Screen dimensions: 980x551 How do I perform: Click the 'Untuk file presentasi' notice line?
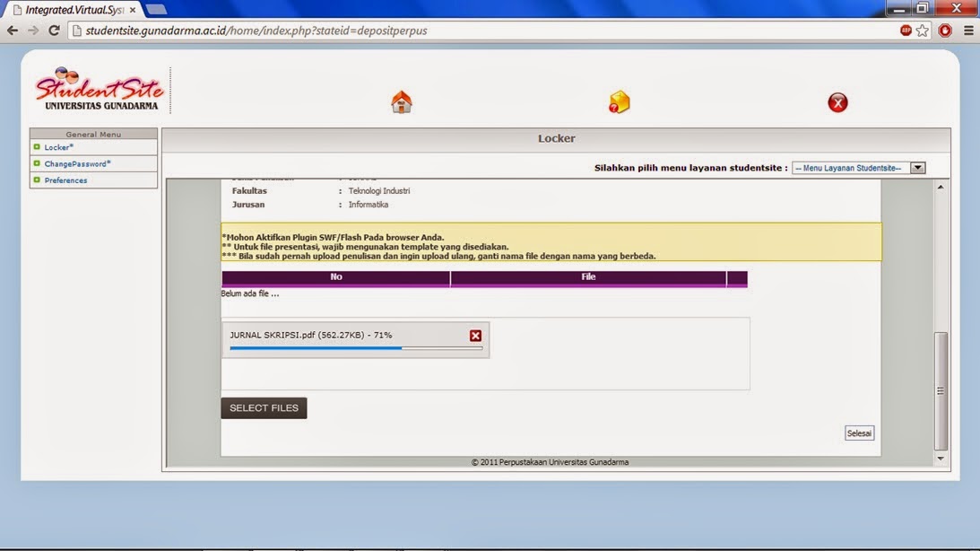coord(365,247)
